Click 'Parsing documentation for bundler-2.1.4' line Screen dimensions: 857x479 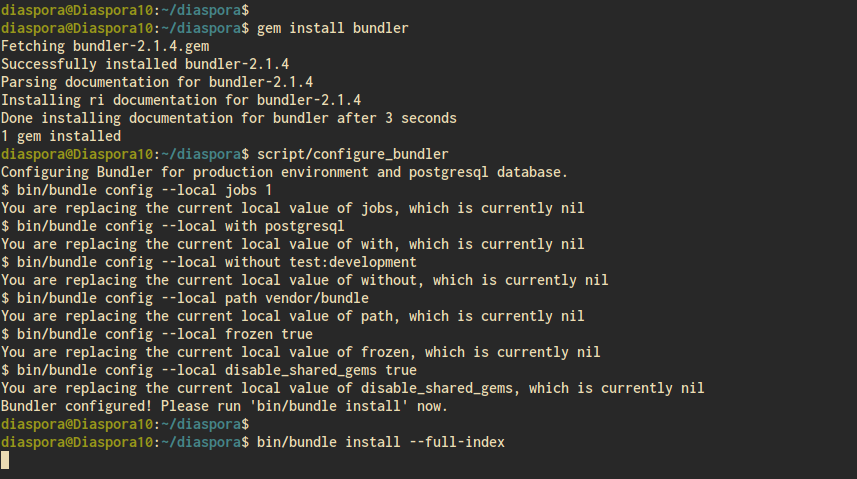point(157,83)
